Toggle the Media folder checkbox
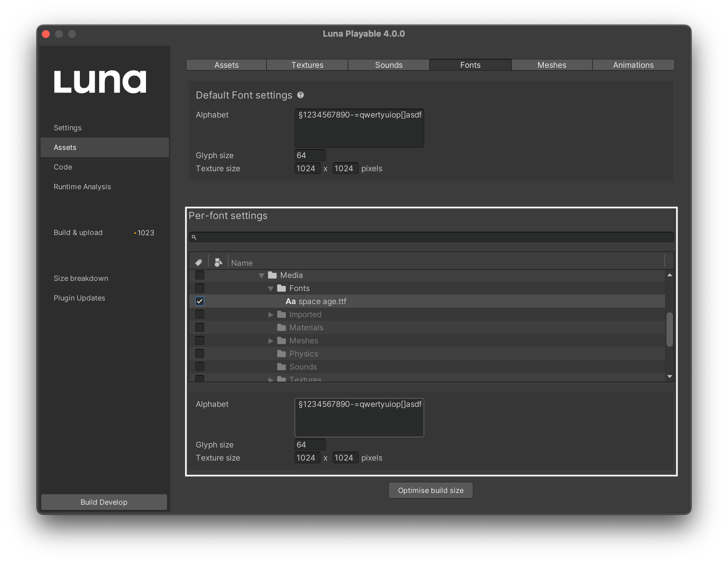 click(x=200, y=275)
